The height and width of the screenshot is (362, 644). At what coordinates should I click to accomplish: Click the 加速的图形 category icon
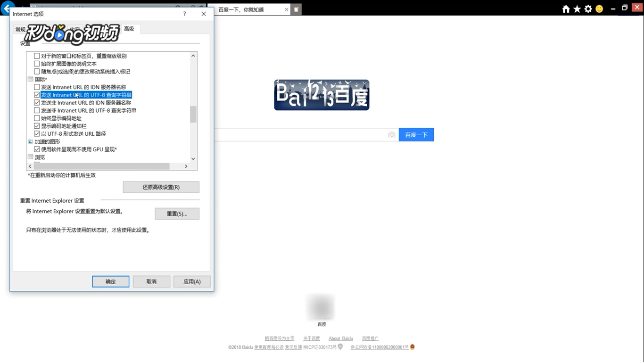[x=31, y=141]
